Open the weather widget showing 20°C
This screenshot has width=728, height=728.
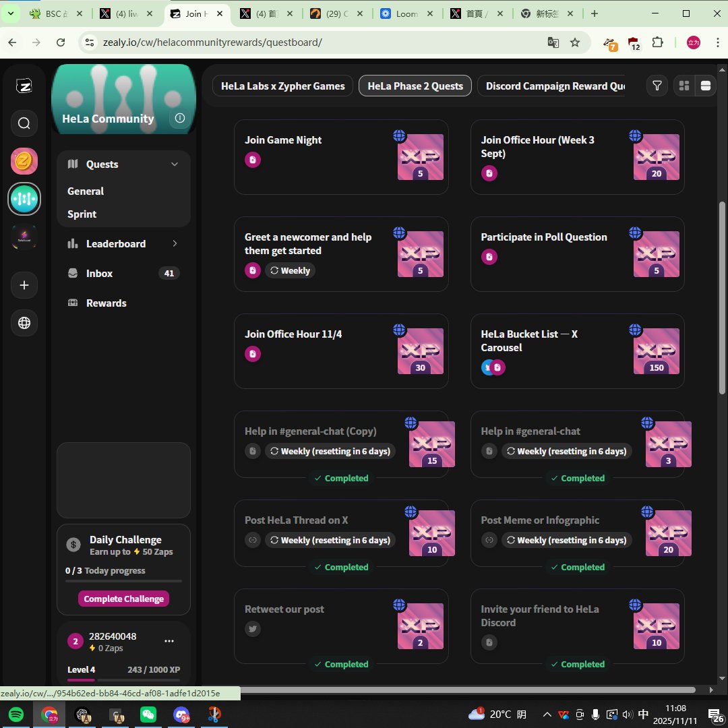[497, 714]
